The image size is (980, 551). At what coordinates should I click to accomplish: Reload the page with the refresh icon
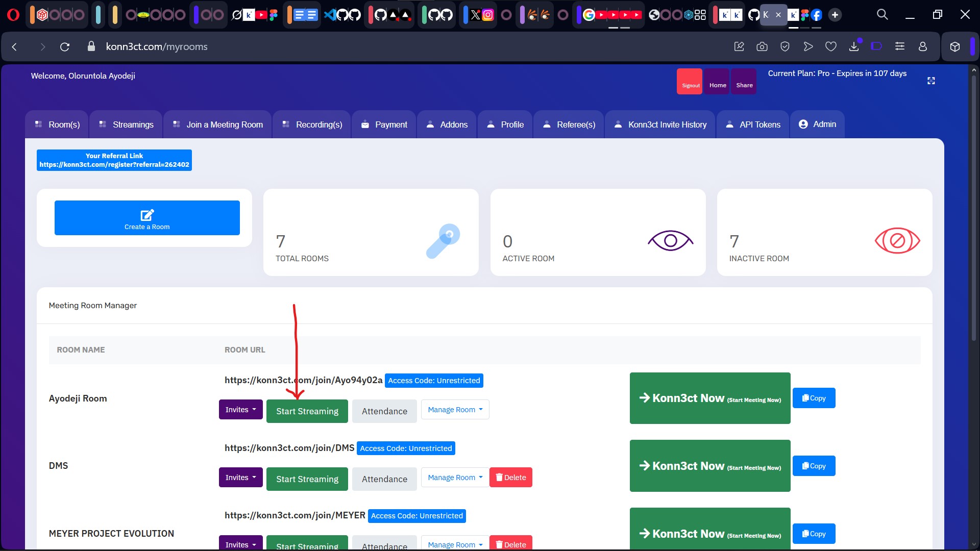65,47
